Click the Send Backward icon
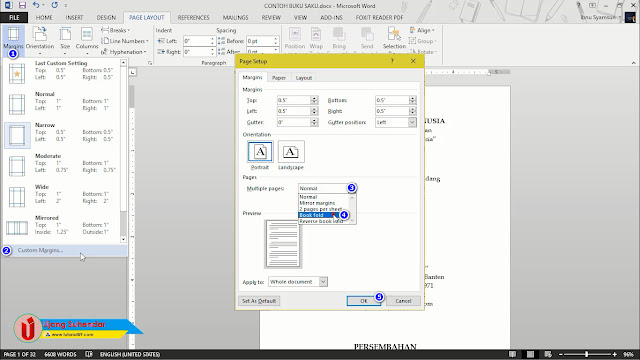 (367, 39)
